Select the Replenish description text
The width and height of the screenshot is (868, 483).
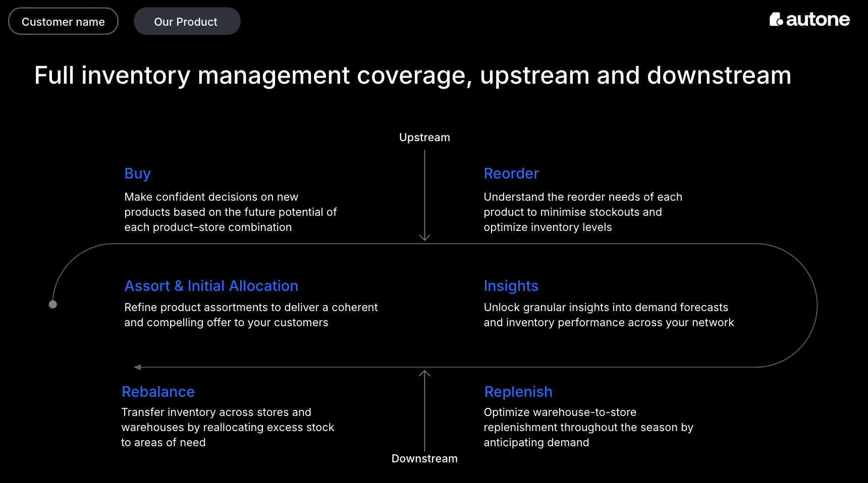pos(588,428)
